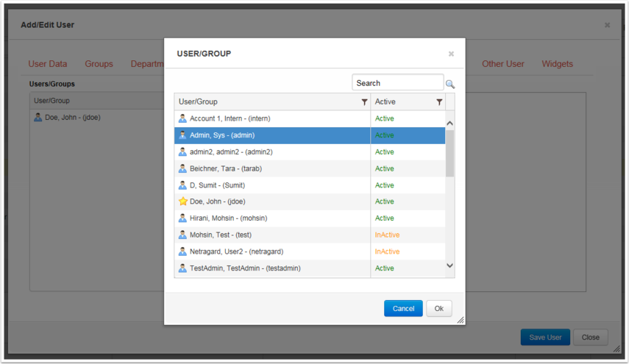Click the Search input field
Image resolution: width=629 pixels, height=364 pixels.
tap(397, 82)
